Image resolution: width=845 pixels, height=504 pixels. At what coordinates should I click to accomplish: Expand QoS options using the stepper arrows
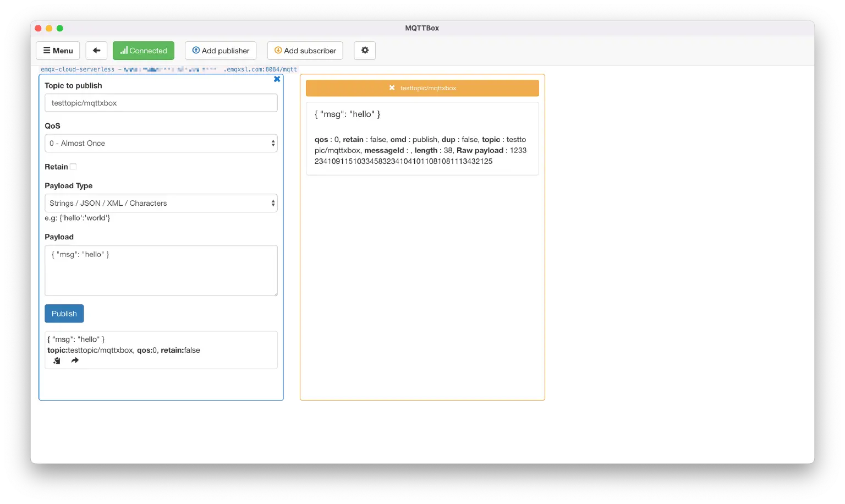[x=272, y=143]
